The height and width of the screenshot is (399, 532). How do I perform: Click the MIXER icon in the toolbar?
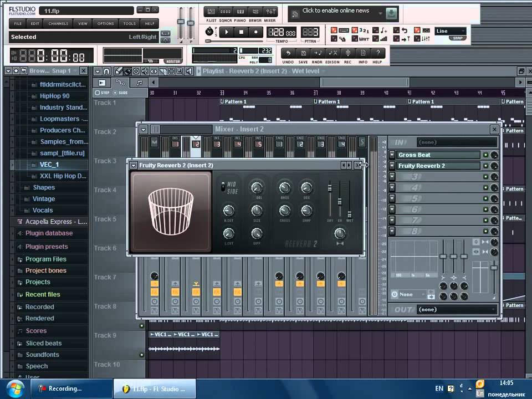coord(270,12)
